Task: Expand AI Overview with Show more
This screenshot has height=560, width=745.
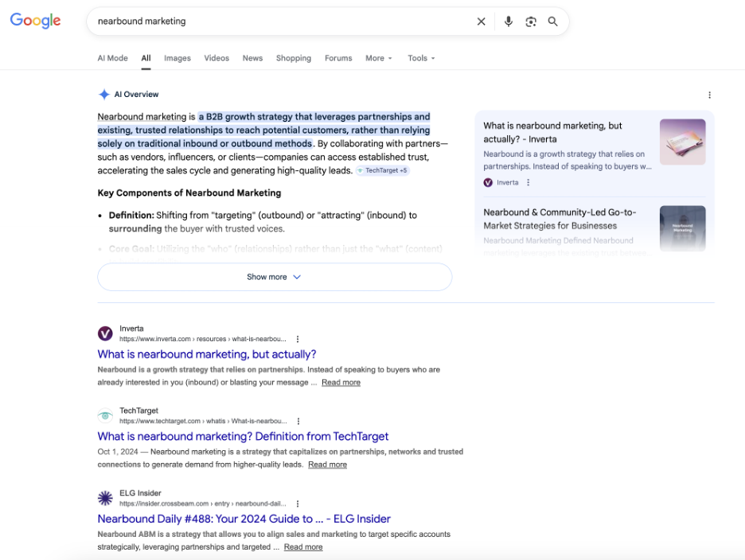Action: (274, 277)
